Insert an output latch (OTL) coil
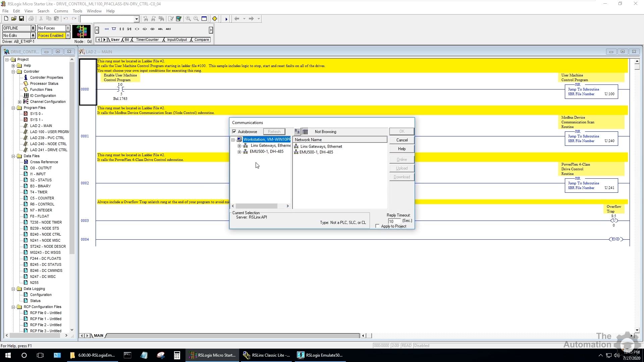Image resolution: width=644 pixels, height=362 pixels. [145, 29]
